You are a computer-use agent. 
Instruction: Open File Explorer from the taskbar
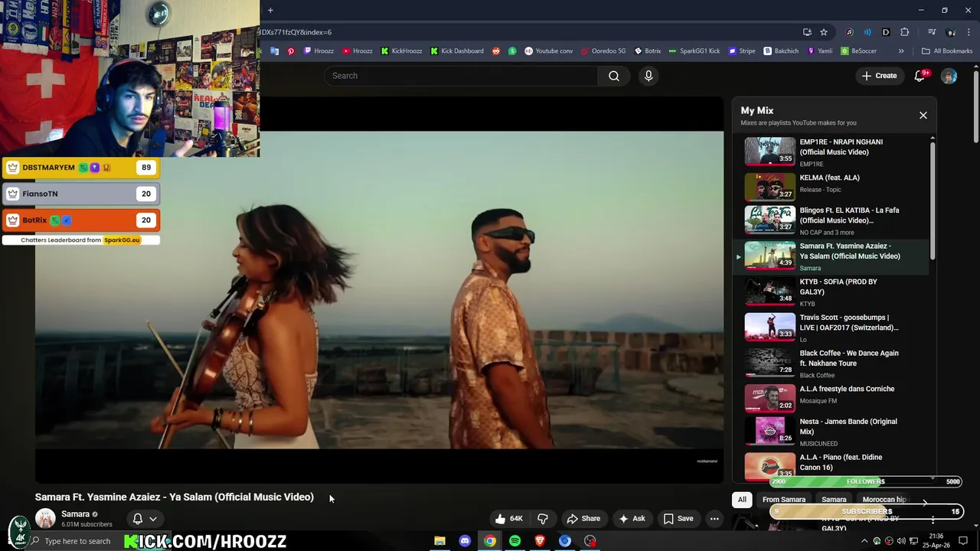[x=439, y=541]
